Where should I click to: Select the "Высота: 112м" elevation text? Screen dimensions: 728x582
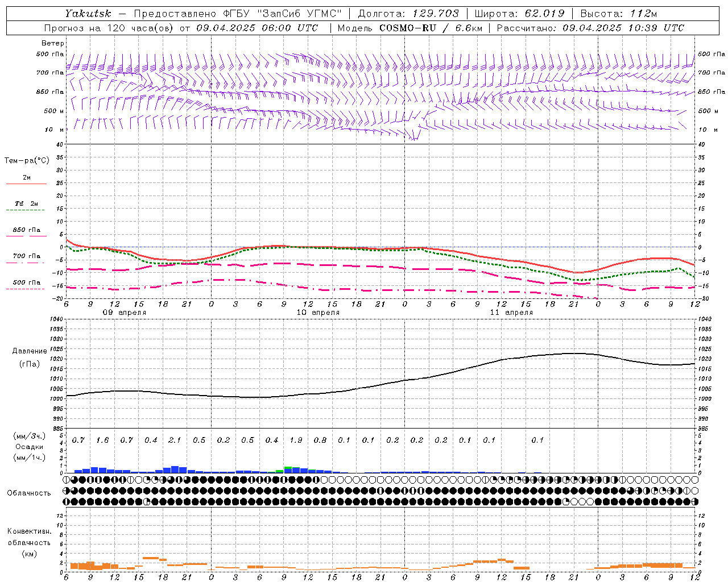(x=619, y=14)
